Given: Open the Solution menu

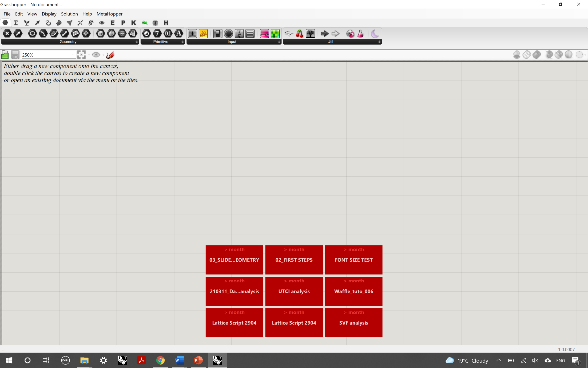Looking at the screenshot, I should [x=69, y=14].
